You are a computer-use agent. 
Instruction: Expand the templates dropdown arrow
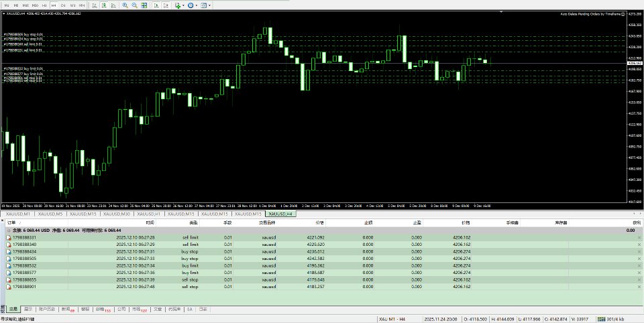(x=209, y=5)
